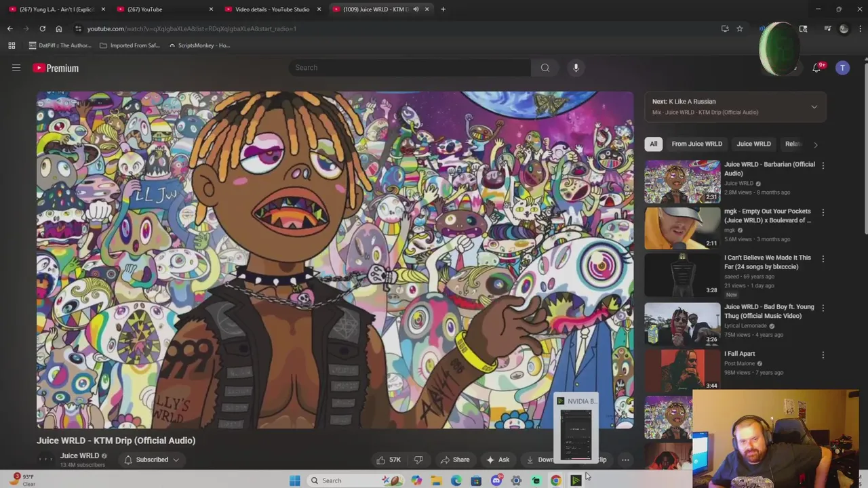This screenshot has height=488, width=868.
Task: Open weather widget showing 93°F
Action: click(x=22, y=480)
